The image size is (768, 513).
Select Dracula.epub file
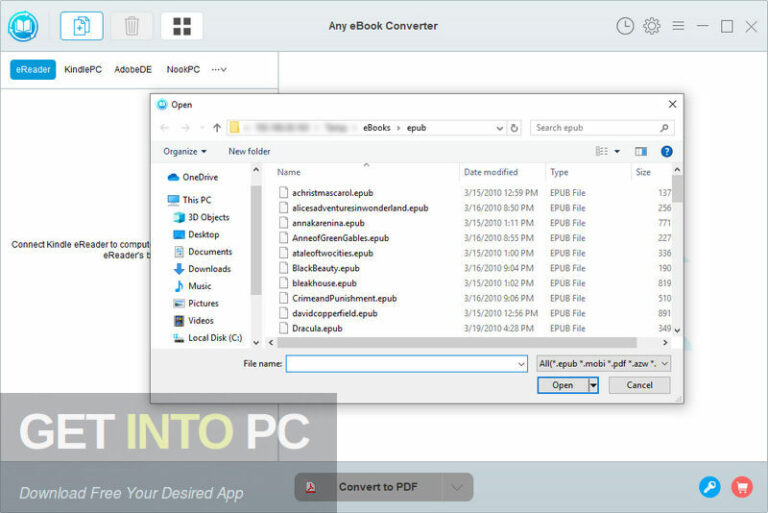point(317,329)
